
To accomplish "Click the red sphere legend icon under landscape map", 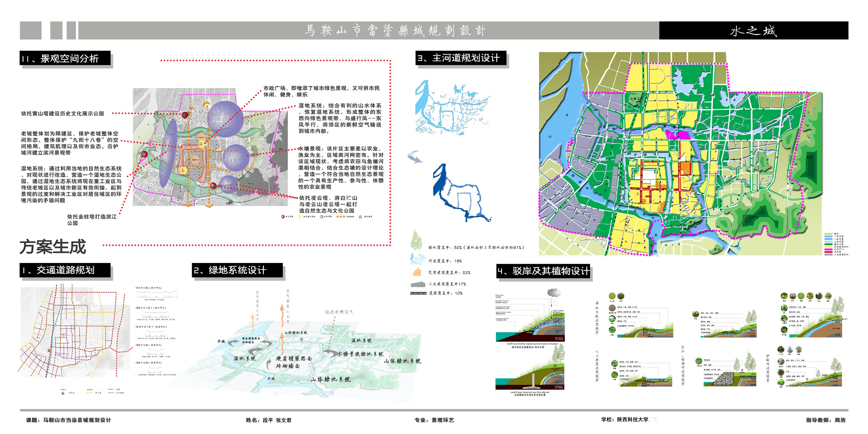I will tap(283, 217).
